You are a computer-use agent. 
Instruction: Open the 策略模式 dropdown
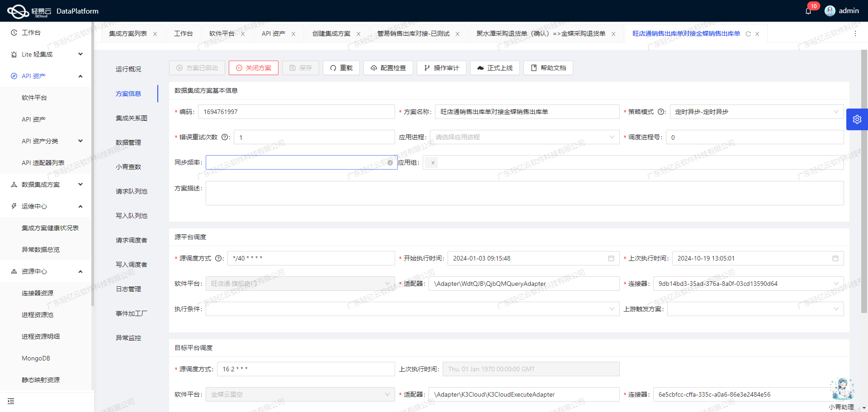pos(757,112)
